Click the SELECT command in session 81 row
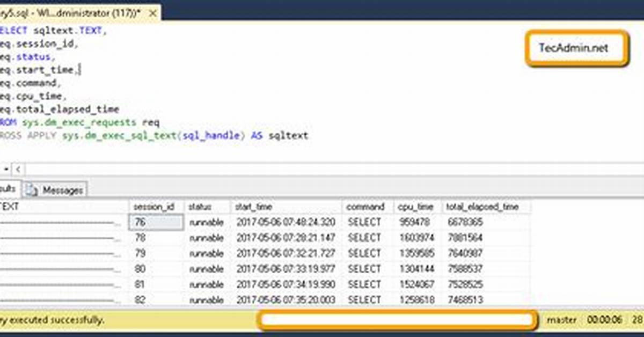644x337 pixels. pyautogui.click(x=364, y=284)
